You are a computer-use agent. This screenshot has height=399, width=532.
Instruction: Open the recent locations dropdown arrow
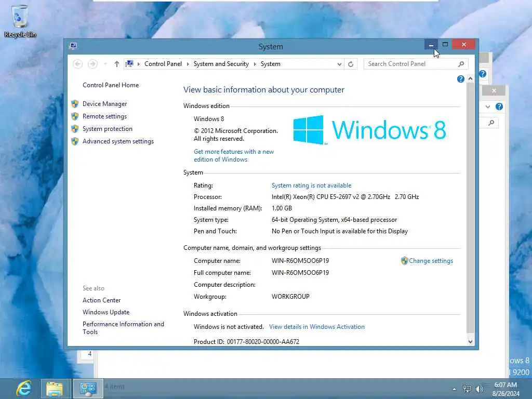(x=105, y=64)
